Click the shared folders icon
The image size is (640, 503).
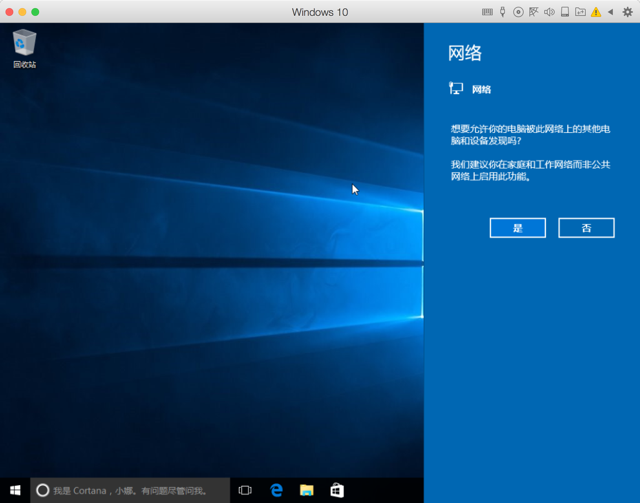click(x=580, y=12)
